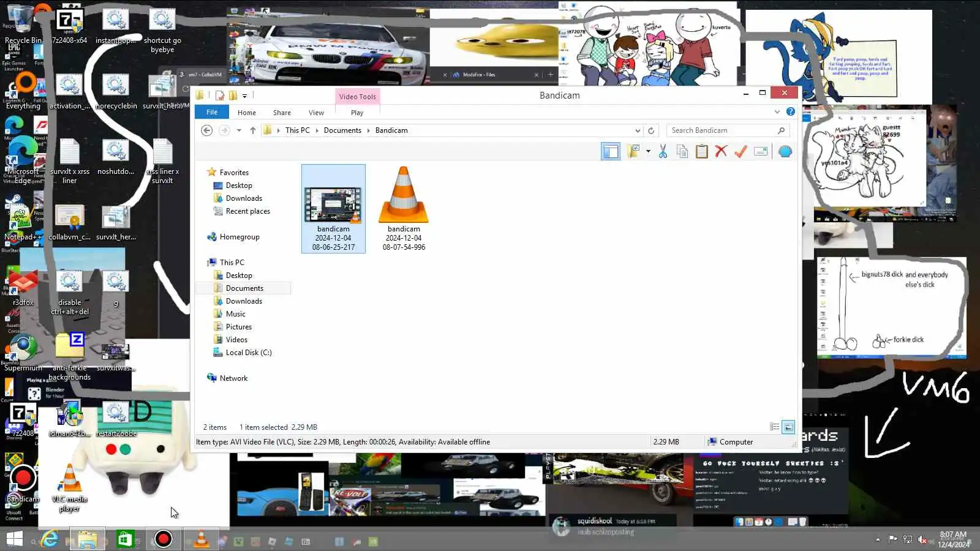Go up one folder level
Image resolution: width=980 pixels, height=551 pixels.
click(252, 130)
